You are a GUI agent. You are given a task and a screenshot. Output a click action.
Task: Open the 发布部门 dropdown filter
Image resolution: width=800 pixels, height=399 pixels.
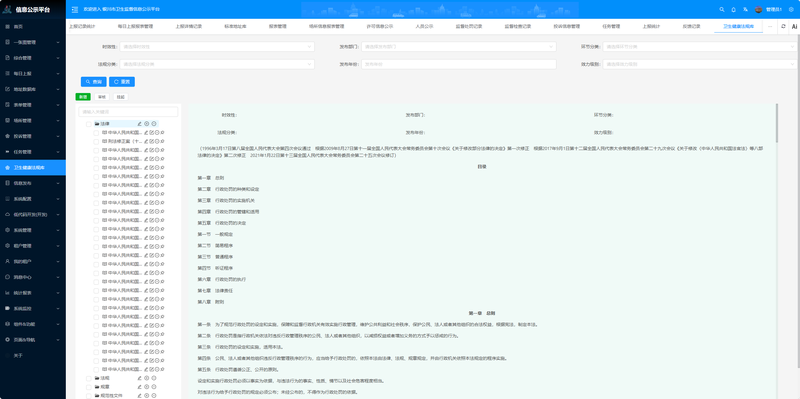pos(459,46)
